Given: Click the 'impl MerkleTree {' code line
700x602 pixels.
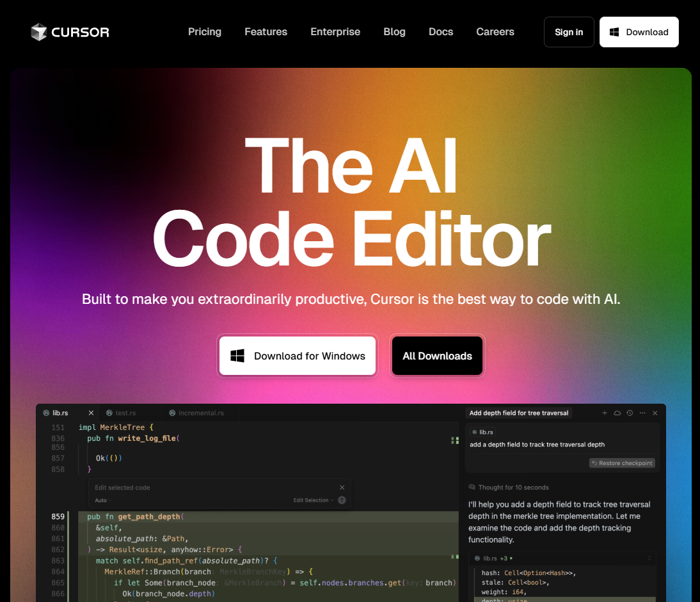Looking at the screenshot, I should [x=116, y=427].
